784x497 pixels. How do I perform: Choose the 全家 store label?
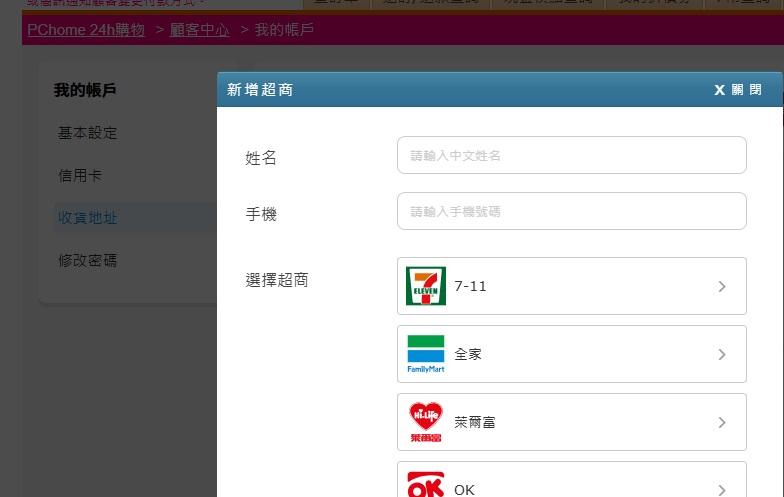[x=468, y=354]
